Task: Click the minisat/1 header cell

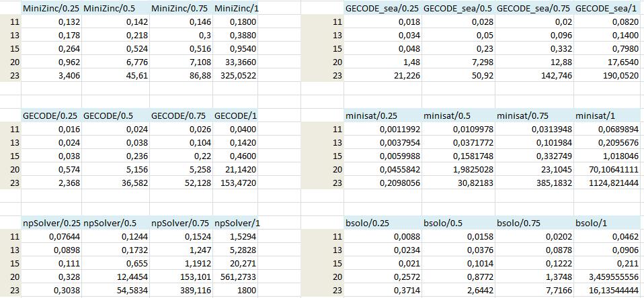Action: click(608, 115)
